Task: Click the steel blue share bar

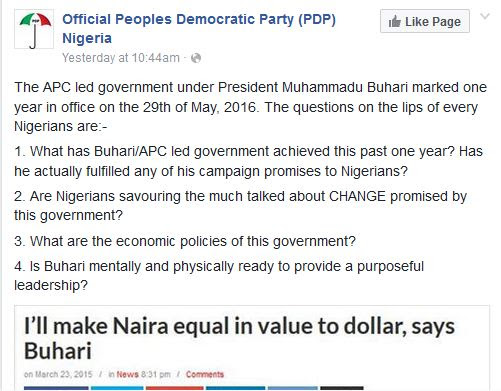Action: (x=293, y=388)
